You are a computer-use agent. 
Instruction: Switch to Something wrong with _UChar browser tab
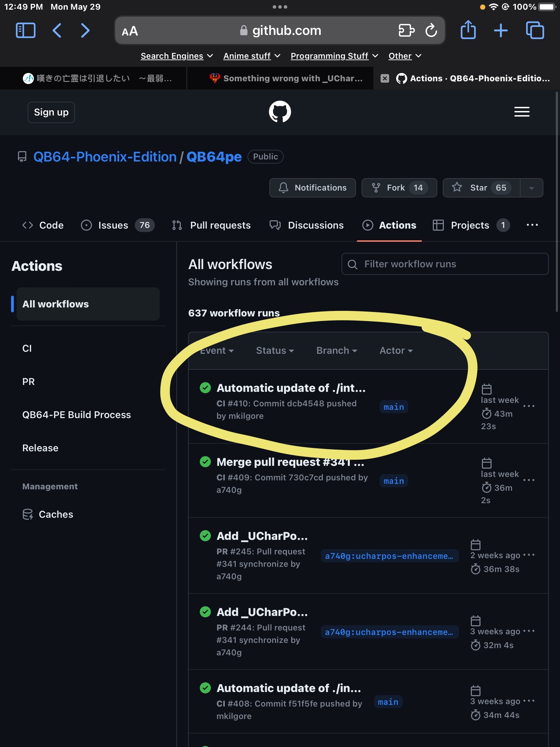[280, 79]
